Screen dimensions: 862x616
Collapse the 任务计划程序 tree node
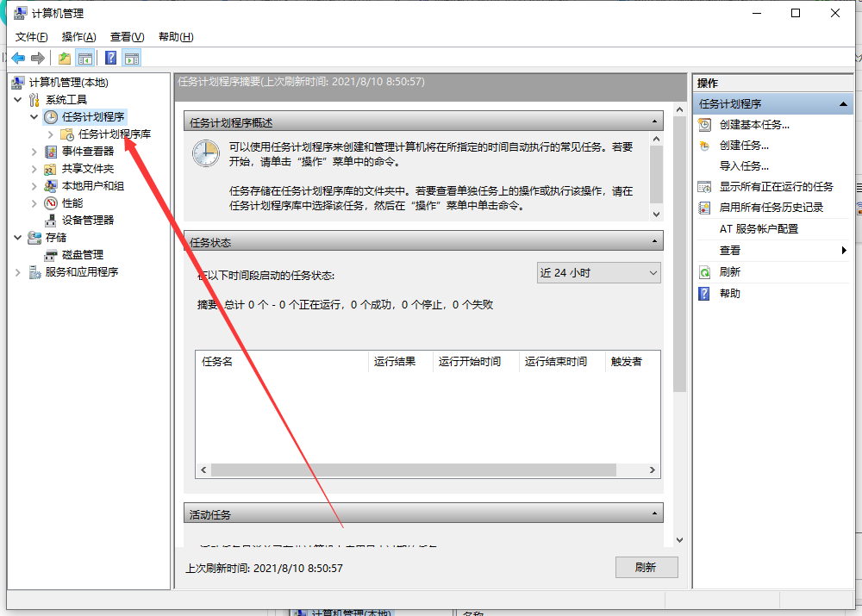pyautogui.click(x=34, y=116)
